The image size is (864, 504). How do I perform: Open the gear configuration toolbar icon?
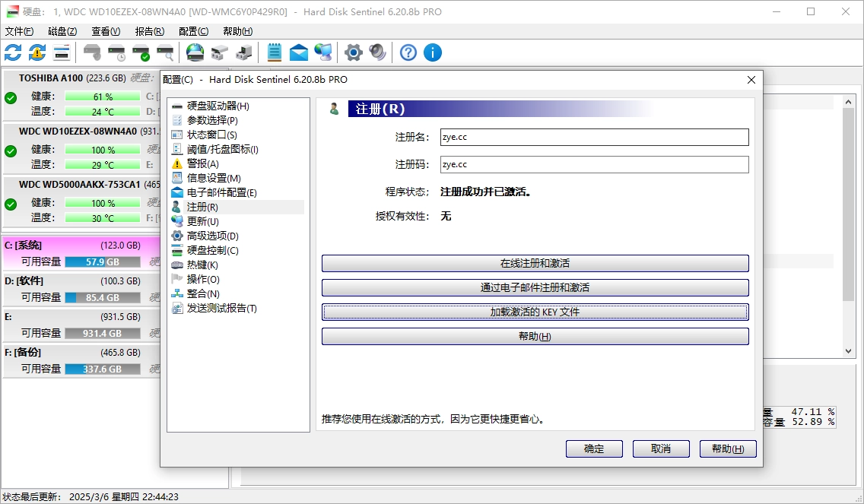point(353,52)
